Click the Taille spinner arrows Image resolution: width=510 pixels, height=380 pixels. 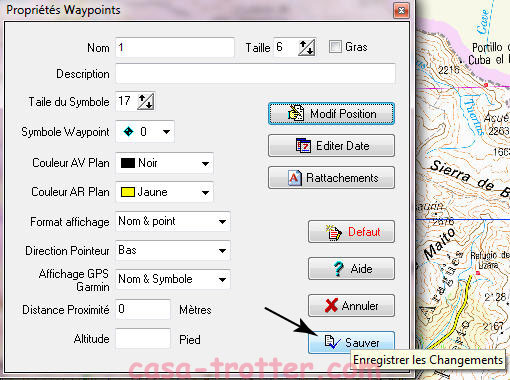tap(307, 47)
